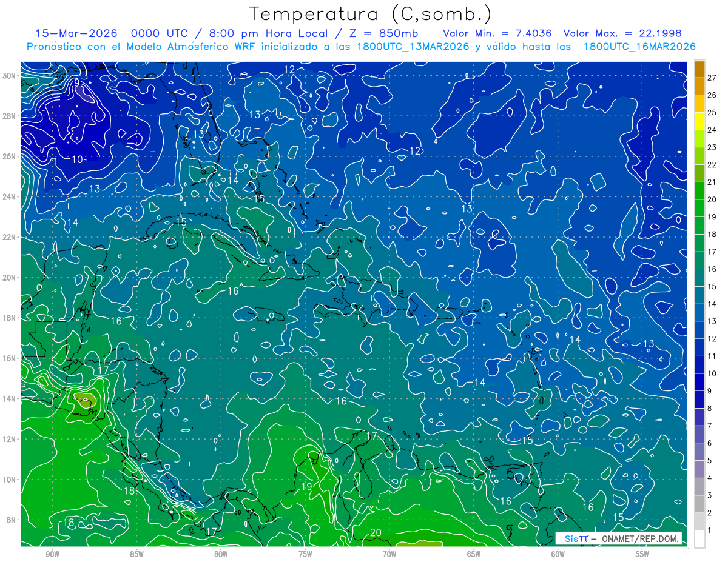The image size is (728, 562).
Task: Click the "65W" longitude axis label
Action: point(474,554)
